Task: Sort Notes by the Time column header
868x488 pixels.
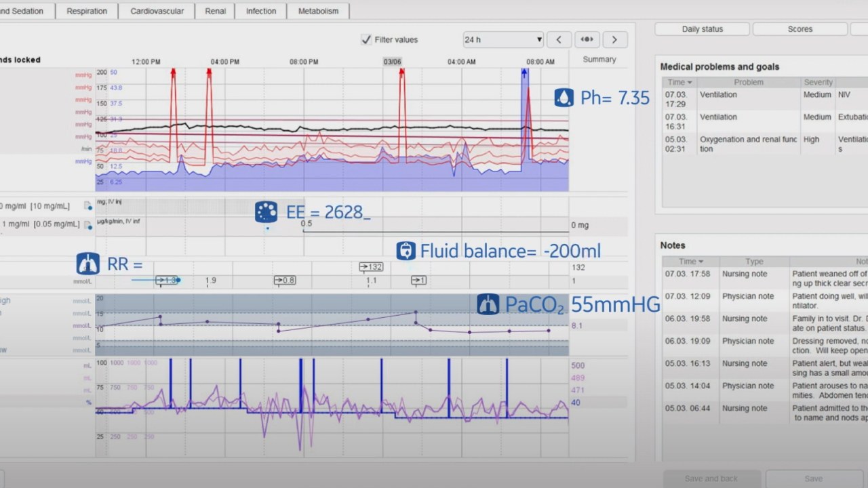Action: click(x=691, y=261)
